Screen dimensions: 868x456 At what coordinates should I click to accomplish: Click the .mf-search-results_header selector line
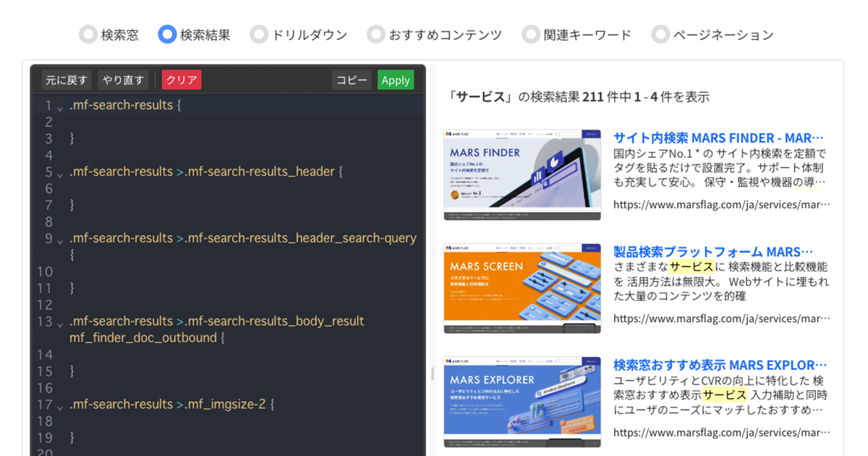(205, 172)
